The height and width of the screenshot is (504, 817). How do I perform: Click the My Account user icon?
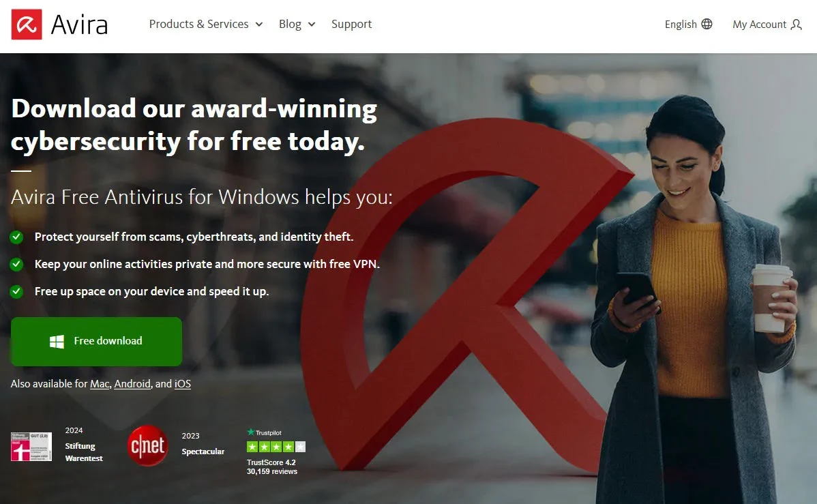pyautogui.click(x=796, y=25)
